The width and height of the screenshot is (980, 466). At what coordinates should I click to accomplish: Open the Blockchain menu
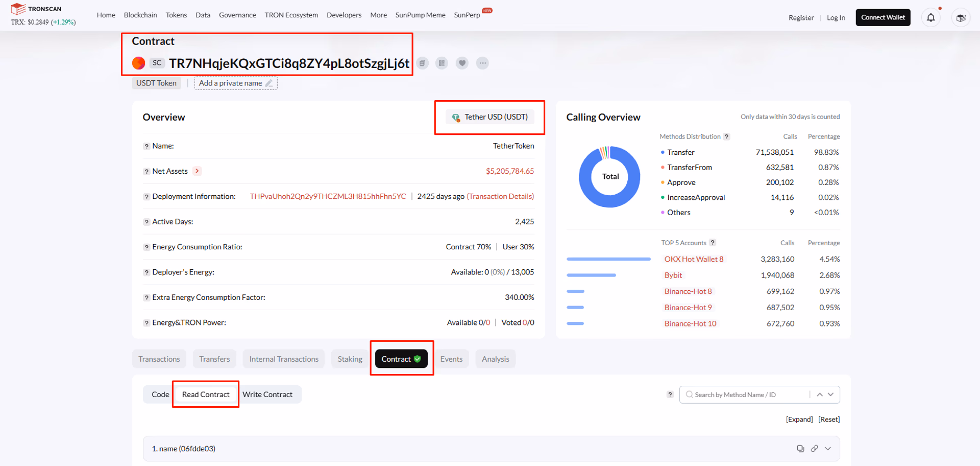(140, 15)
